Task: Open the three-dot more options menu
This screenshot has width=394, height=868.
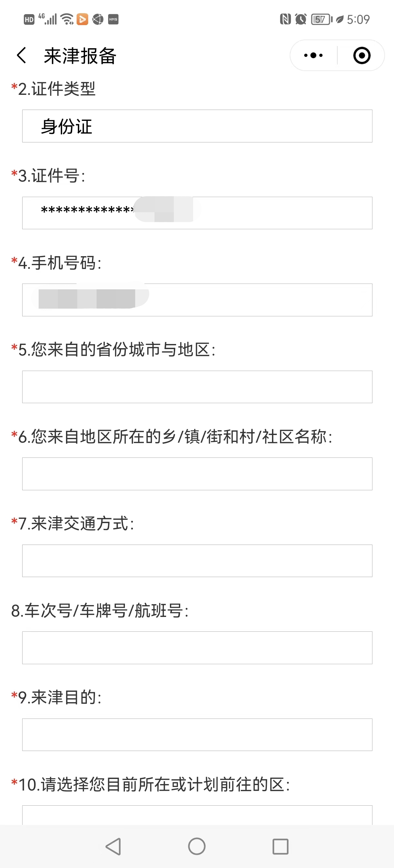Action: [314, 55]
